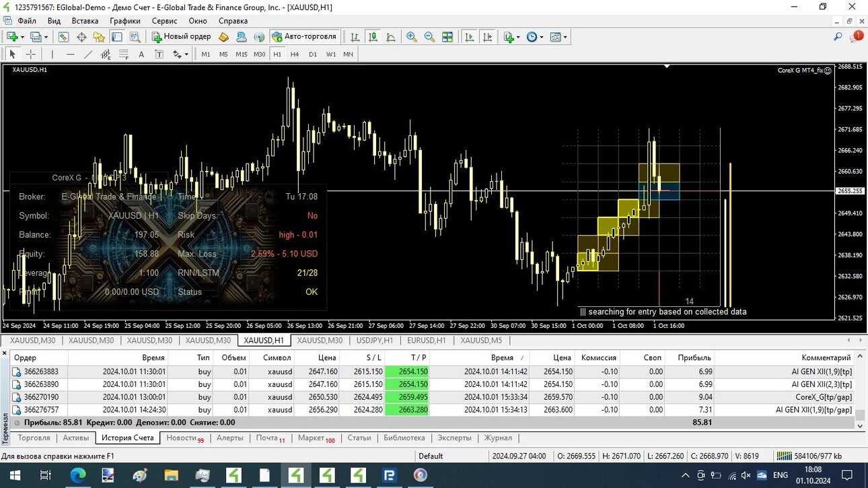Expand the Indicators dropdown arrow
Image resolution: width=868 pixels, height=488 pixels.
point(518,37)
